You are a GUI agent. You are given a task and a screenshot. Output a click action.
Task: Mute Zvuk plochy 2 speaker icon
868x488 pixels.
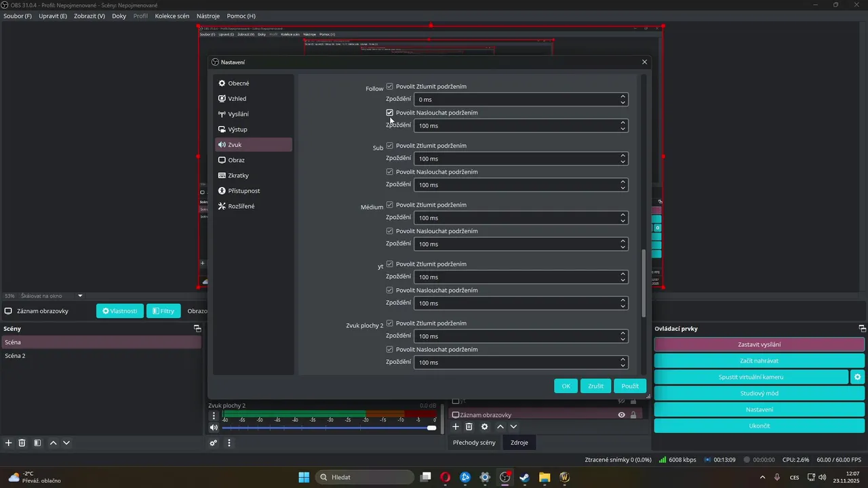click(214, 428)
